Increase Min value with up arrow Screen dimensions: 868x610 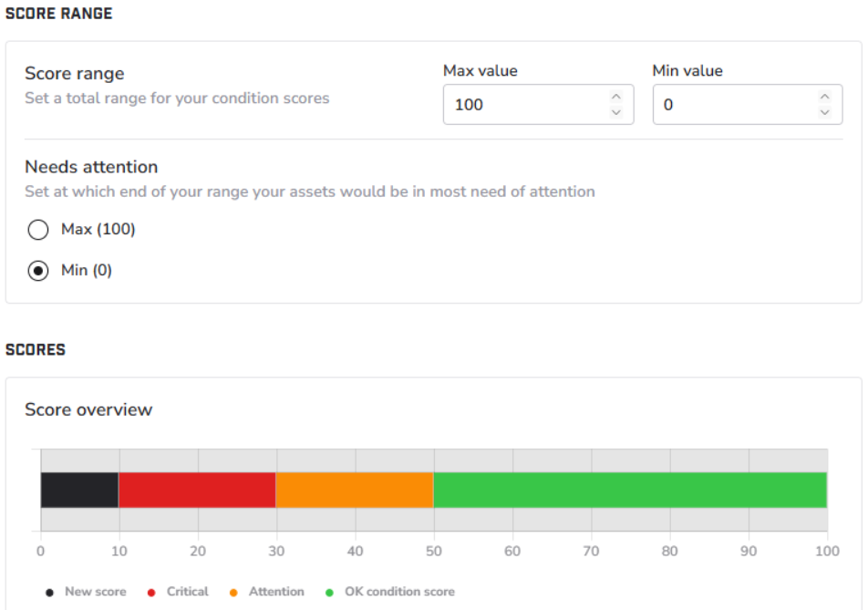click(x=824, y=97)
